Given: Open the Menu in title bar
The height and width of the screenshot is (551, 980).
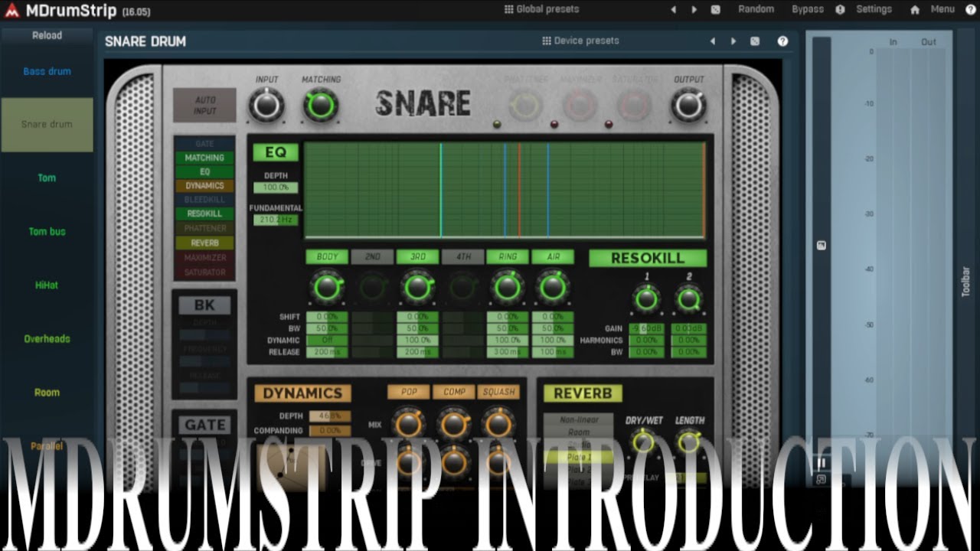Looking at the screenshot, I should (x=942, y=9).
